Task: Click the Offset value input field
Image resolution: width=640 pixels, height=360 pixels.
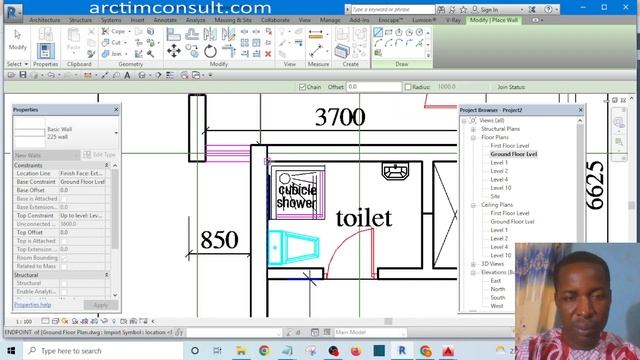Action: [x=374, y=87]
